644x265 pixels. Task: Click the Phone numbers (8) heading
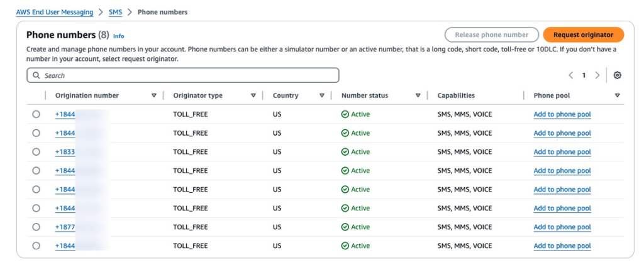click(67, 35)
